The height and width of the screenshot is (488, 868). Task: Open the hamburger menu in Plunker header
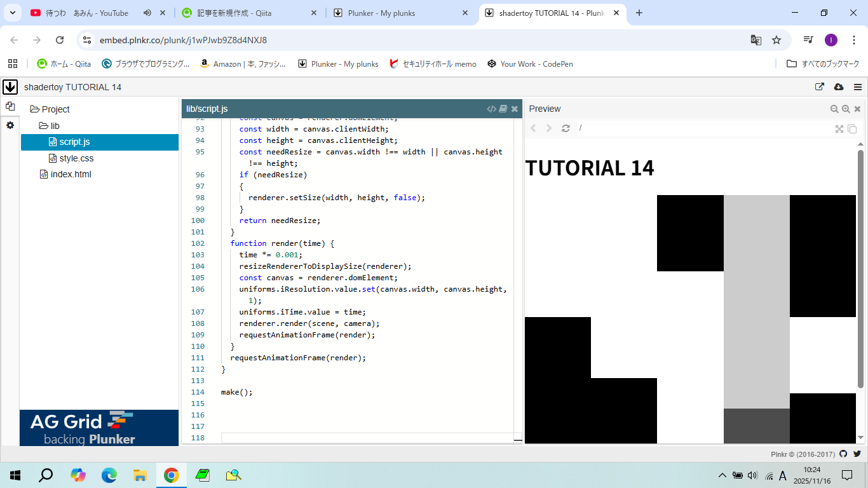858,87
